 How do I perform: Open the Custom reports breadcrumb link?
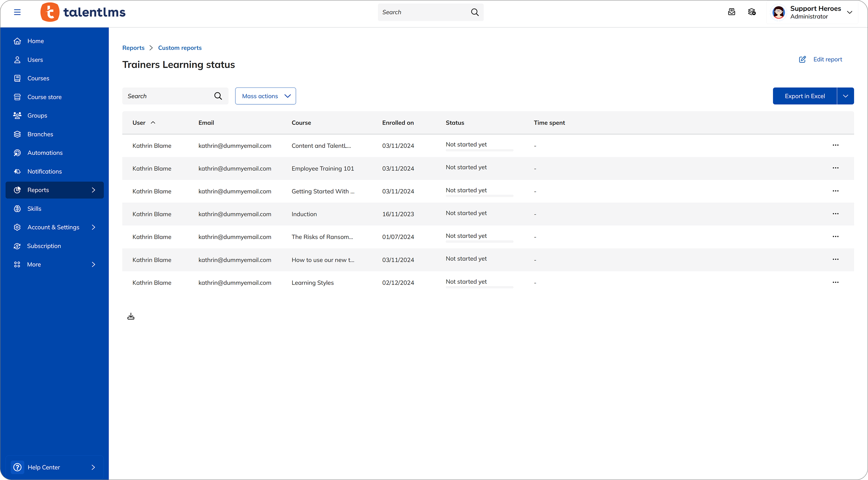(x=179, y=47)
